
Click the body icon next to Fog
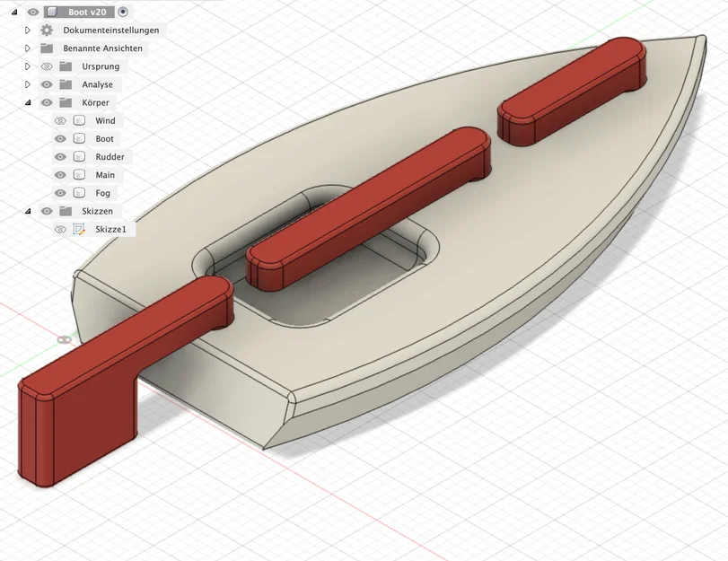point(79,193)
